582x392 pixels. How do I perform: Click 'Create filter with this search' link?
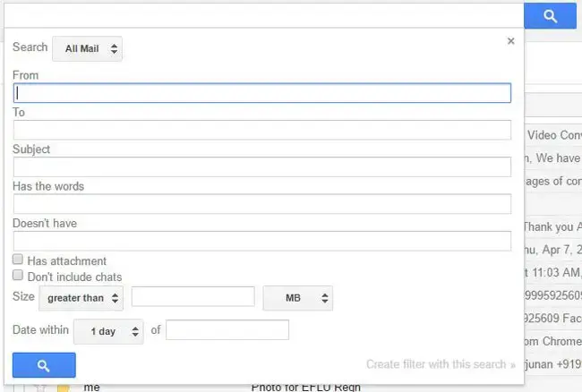coord(441,364)
